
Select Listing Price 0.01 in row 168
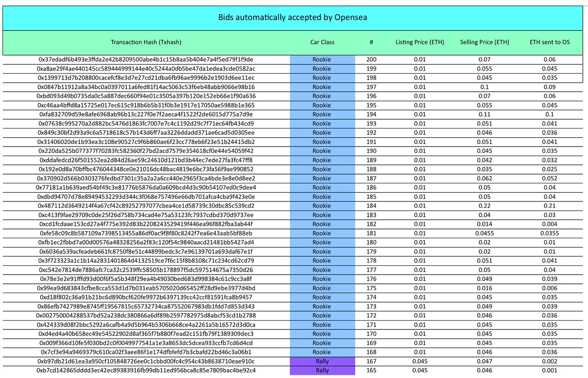(x=419, y=352)
